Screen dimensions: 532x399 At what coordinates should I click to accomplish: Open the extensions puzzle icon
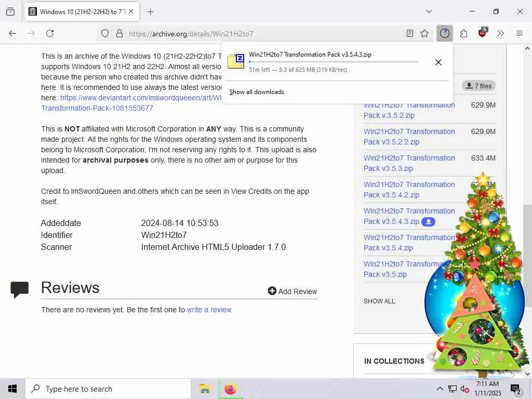point(464,33)
